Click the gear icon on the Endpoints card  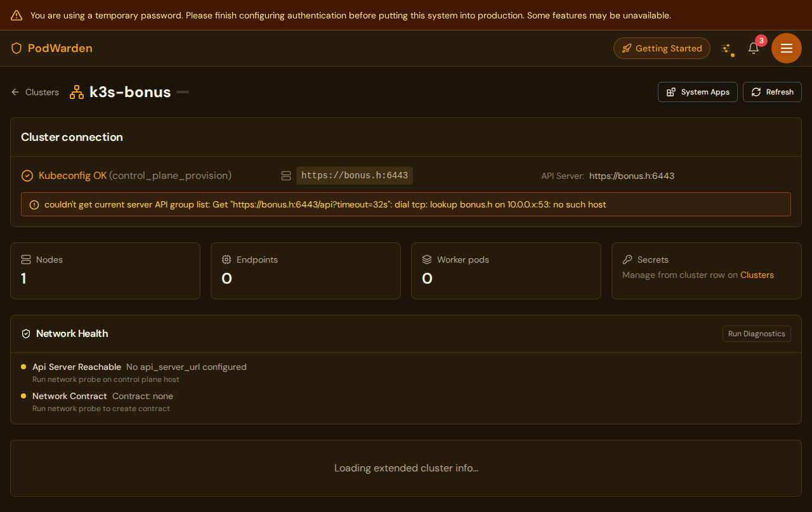226,259
